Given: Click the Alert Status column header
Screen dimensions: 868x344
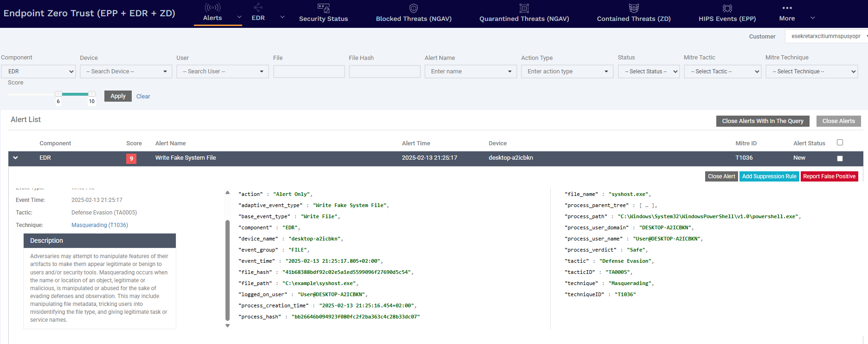Looking at the screenshot, I should tap(809, 143).
